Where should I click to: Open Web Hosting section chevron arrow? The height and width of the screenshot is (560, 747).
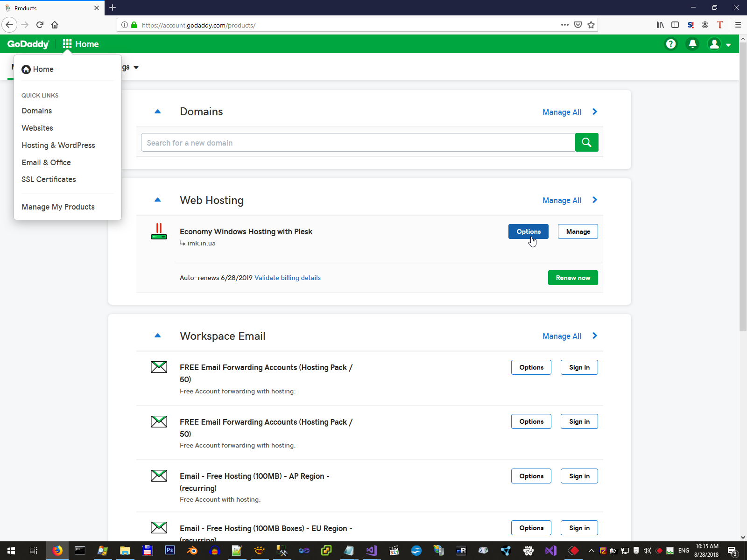[595, 200]
